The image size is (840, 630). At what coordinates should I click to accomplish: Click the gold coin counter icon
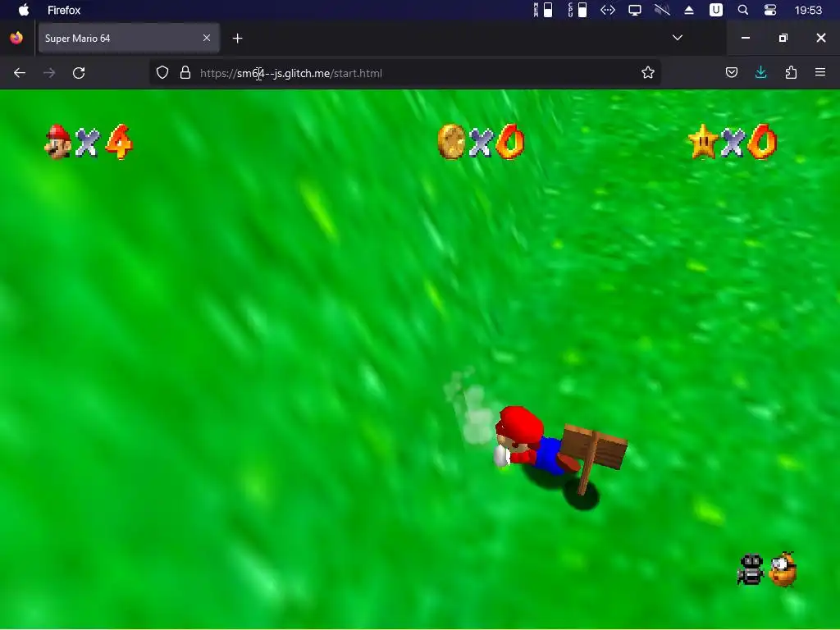point(451,142)
